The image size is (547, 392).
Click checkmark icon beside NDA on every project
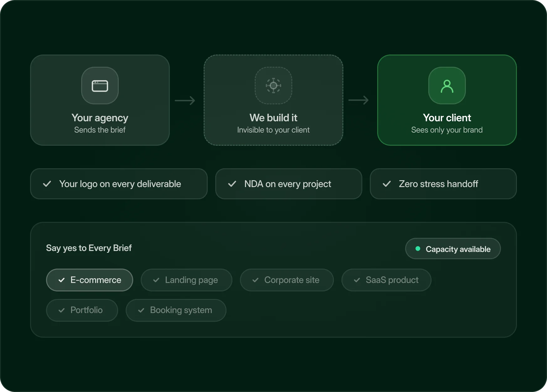click(232, 184)
